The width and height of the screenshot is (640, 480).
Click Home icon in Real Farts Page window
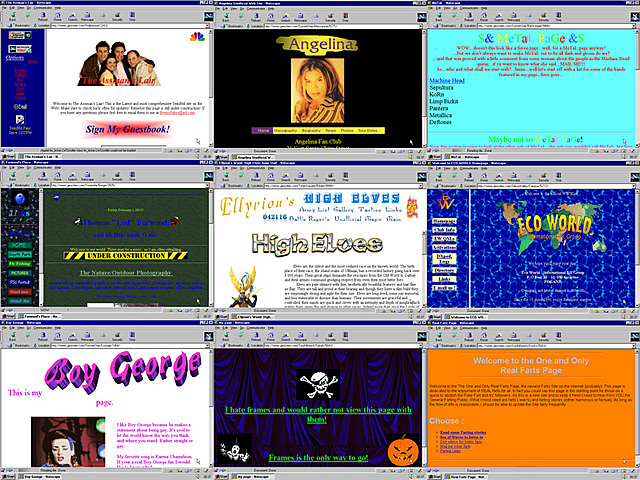(x=484, y=336)
